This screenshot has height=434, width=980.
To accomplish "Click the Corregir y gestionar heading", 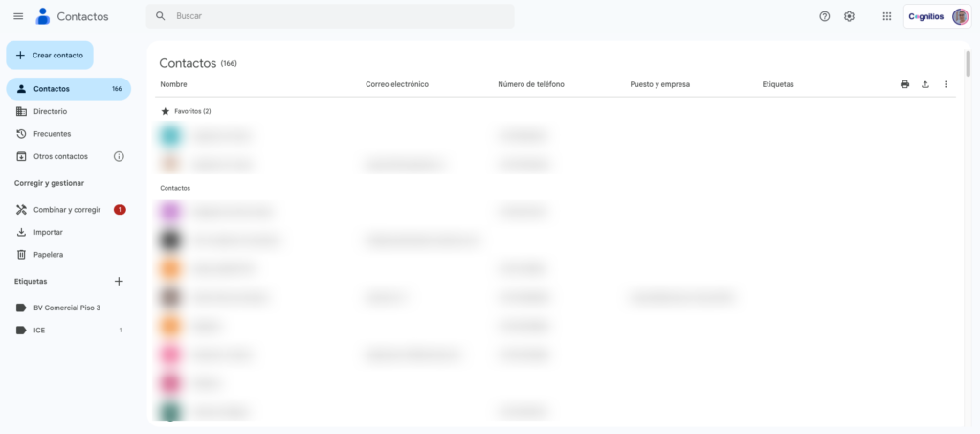I will pyautogui.click(x=50, y=183).
